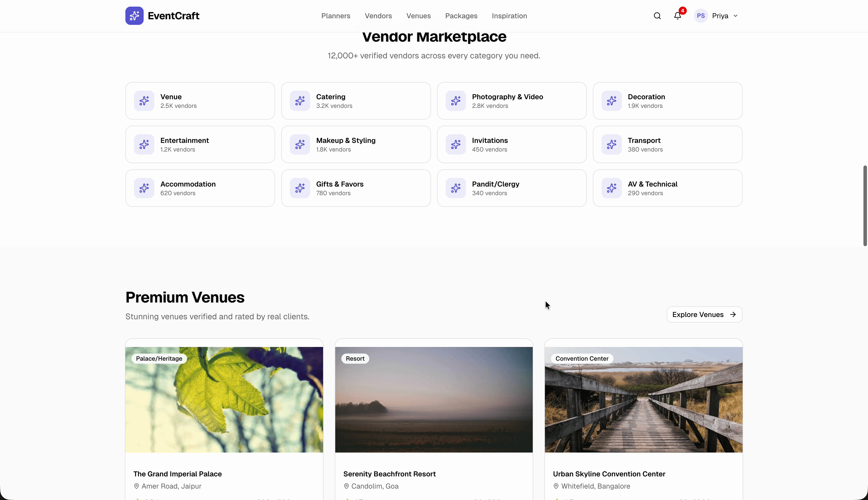Viewport: 868px width, 500px height.
Task: Select the Transport category icon
Action: pyautogui.click(x=611, y=144)
